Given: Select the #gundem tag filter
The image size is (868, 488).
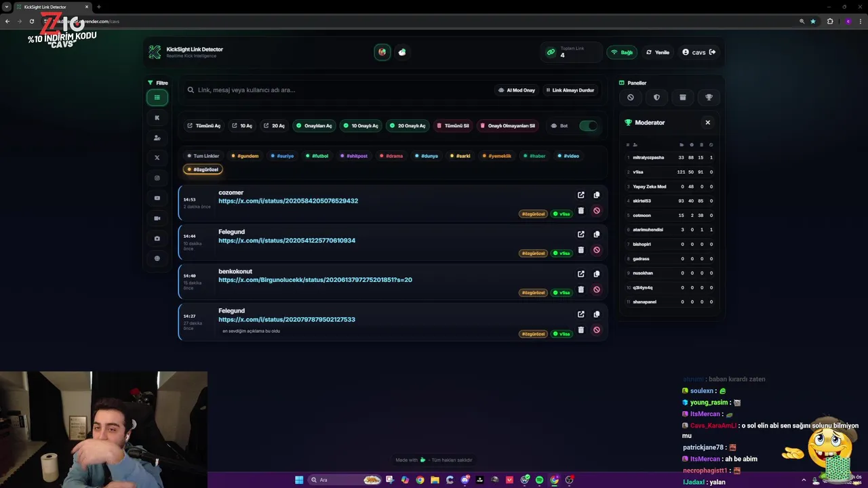Looking at the screenshot, I should coord(245,156).
